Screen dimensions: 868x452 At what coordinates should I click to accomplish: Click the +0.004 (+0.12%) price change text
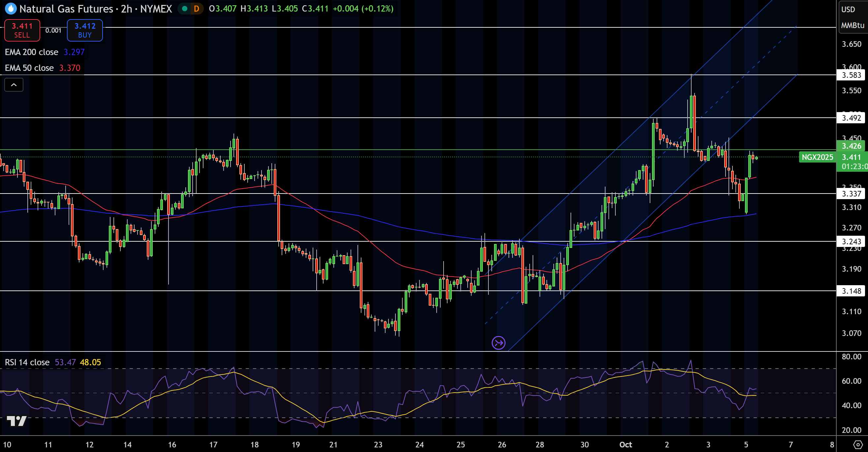[363, 9]
